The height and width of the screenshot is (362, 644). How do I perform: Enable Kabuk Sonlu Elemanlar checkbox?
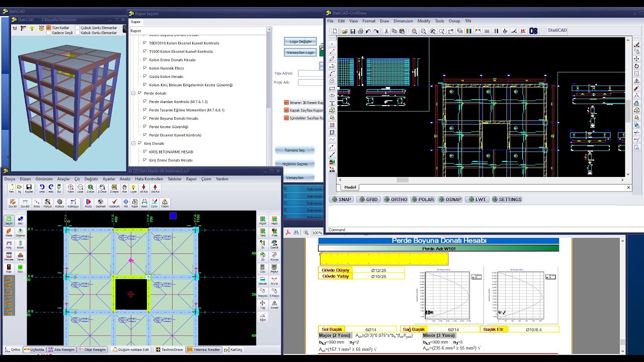tap(77, 33)
